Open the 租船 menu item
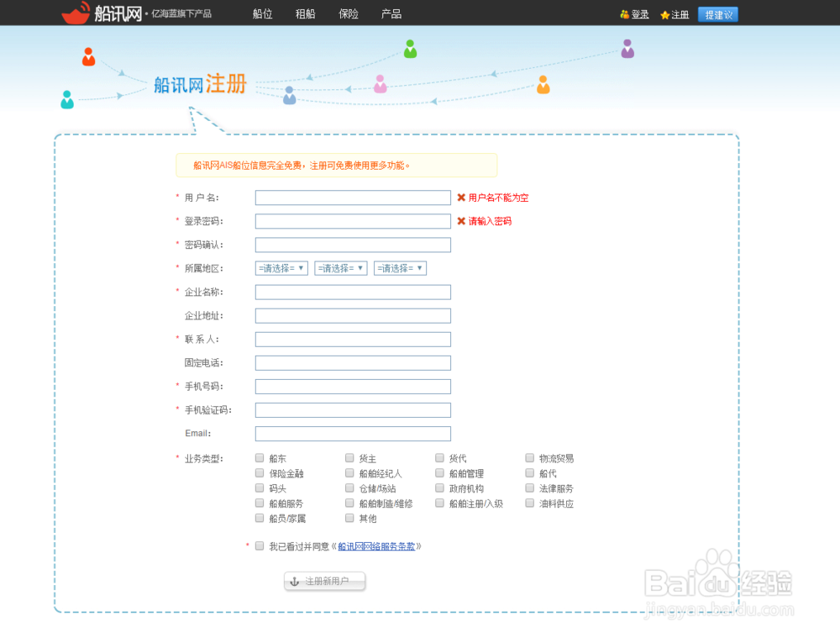Screen dimensions: 840x638 (306, 14)
